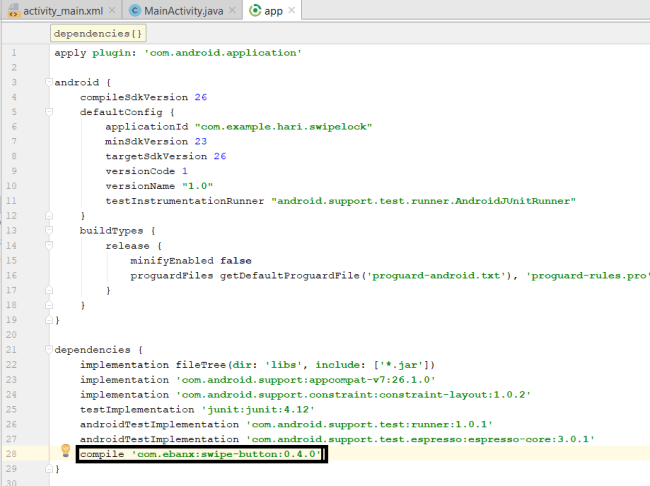Click 'proguard-rules.pro' string
Screen dimensions: 650x486
click(589, 276)
